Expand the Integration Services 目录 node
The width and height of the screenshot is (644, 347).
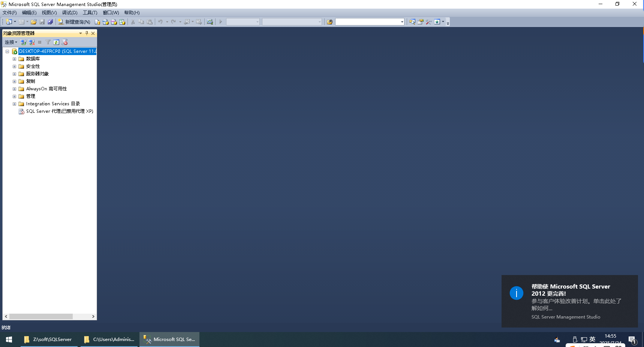[x=14, y=104]
